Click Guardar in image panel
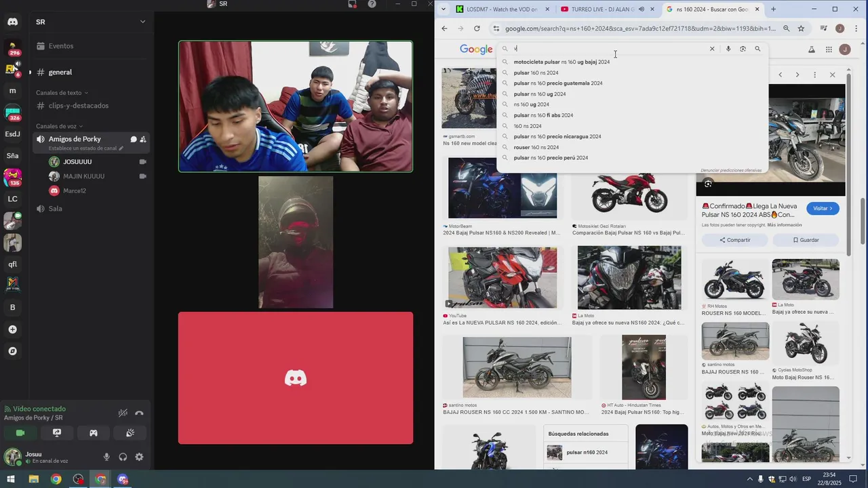The image size is (868, 488). click(806, 240)
